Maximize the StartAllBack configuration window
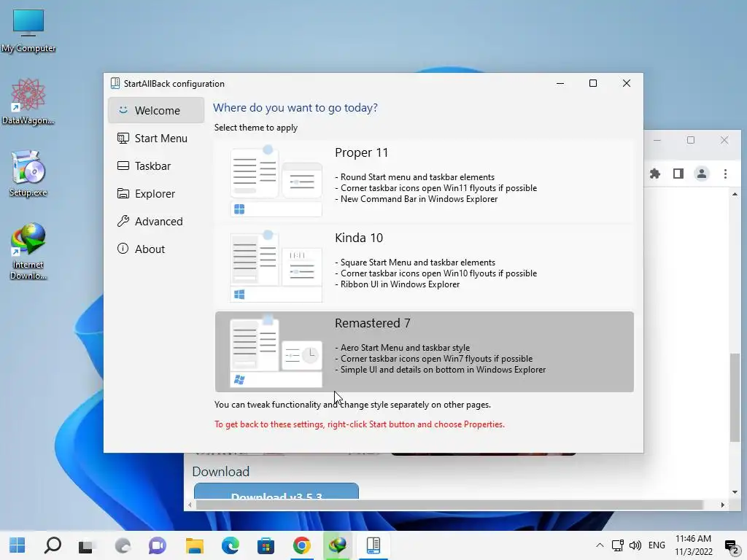 pyautogui.click(x=593, y=83)
